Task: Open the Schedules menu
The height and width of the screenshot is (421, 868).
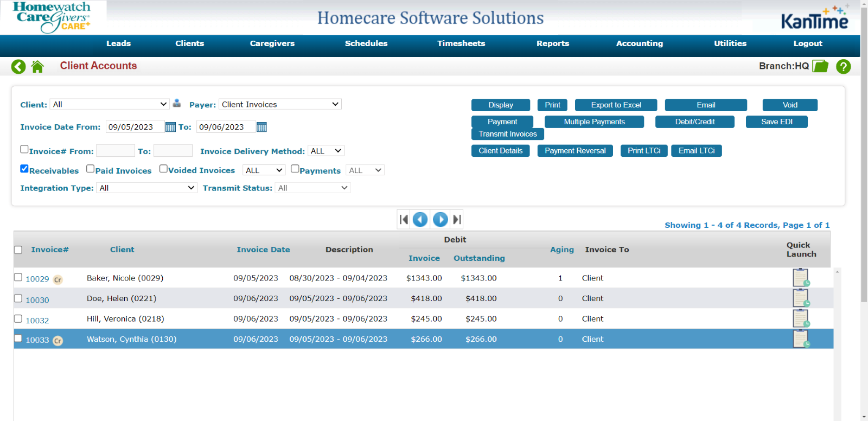Action: tap(366, 43)
